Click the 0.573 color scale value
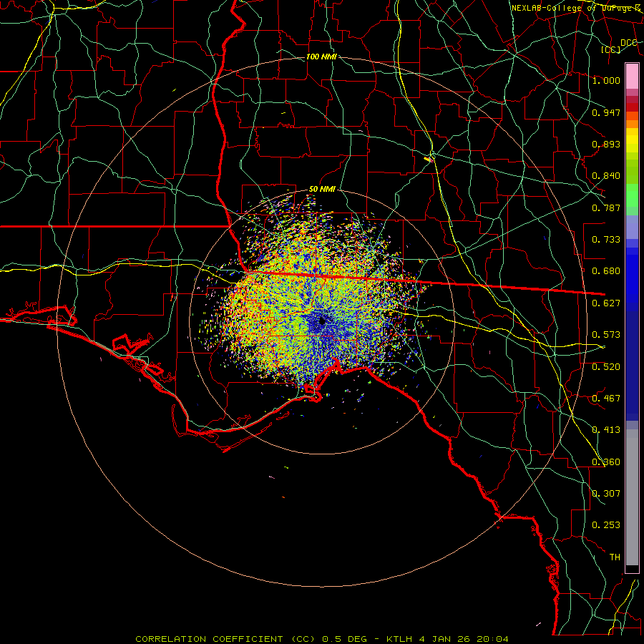 [606, 335]
